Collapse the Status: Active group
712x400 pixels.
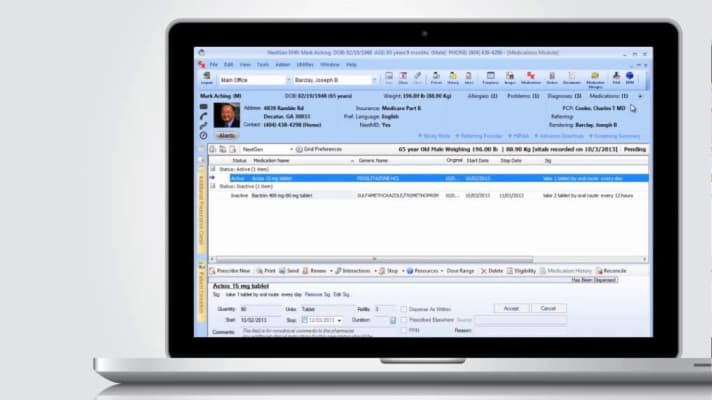[x=211, y=169]
